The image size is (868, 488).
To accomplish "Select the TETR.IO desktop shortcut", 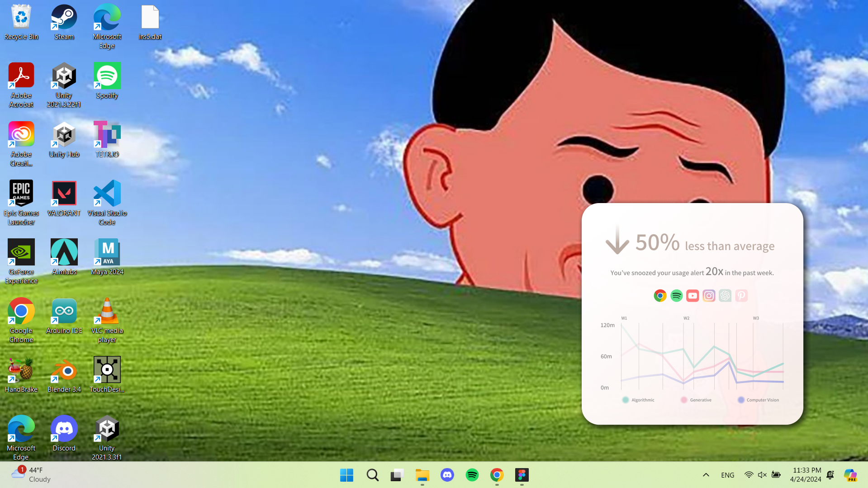I will point(107,139).
